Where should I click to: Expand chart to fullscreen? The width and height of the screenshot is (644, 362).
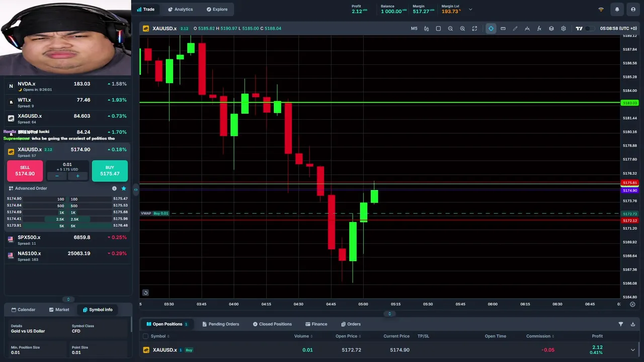pyautogui.click(x=474, y=29)
